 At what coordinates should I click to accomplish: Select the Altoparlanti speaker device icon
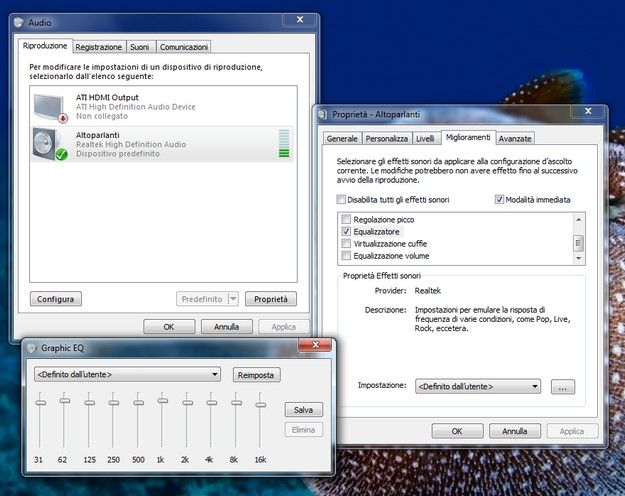click(x=47, y=143)
